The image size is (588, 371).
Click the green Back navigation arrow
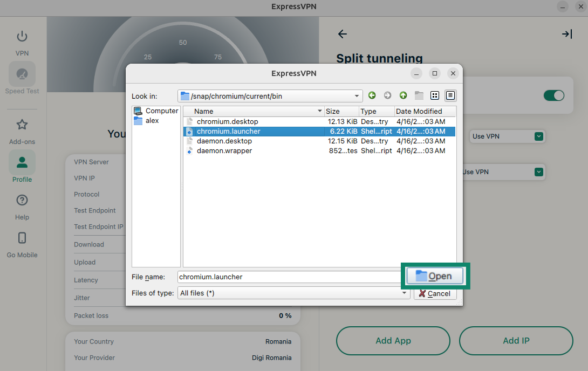coord(372,95)
